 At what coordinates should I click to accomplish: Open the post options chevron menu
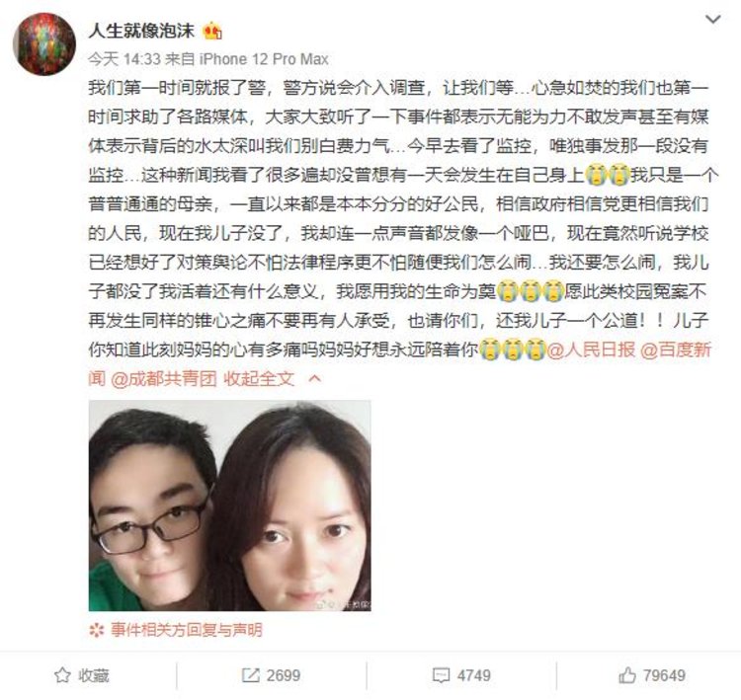pyautogui.click(x=712, y=20)
